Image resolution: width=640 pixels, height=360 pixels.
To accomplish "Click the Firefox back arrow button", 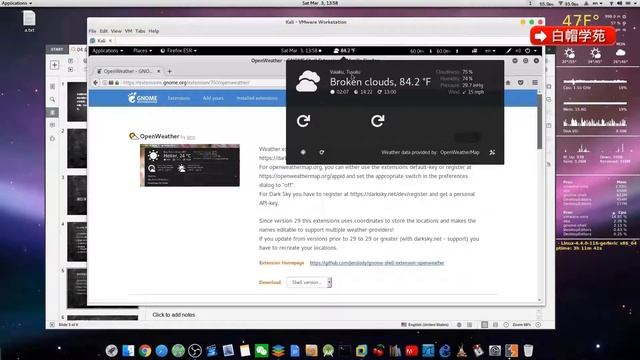I will [95, 82].
